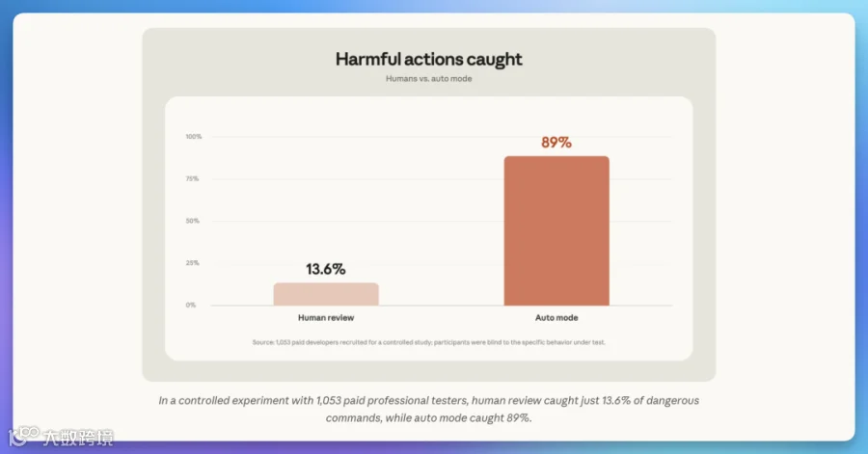Click the Human review axis label
Viewport: 868px width, 454px height.
tap(326, 317)
